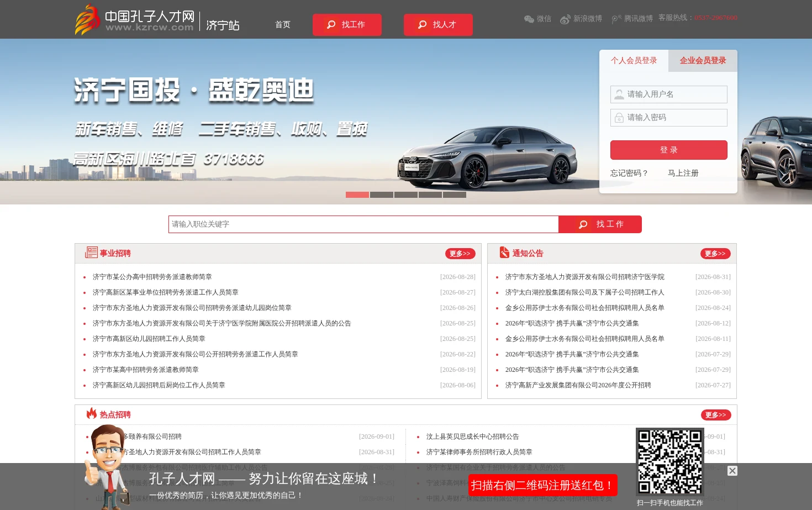Open 颐养有限公司招聘 hot listing

pyautogui.click(x=152, y=437)
